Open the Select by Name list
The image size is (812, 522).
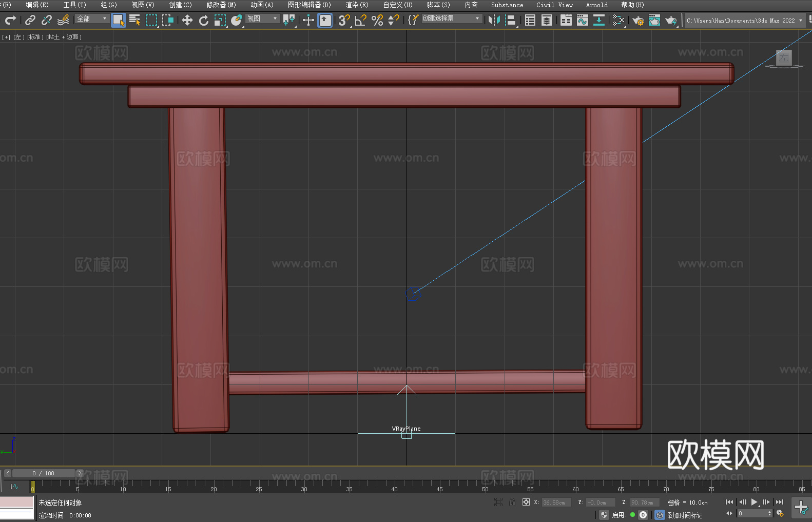coord(135,20)
